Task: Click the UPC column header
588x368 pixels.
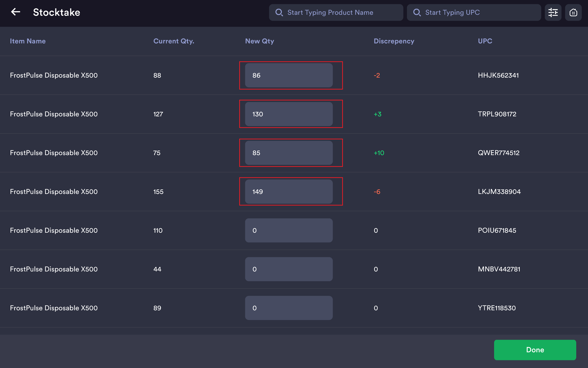Action: [485, 41]
